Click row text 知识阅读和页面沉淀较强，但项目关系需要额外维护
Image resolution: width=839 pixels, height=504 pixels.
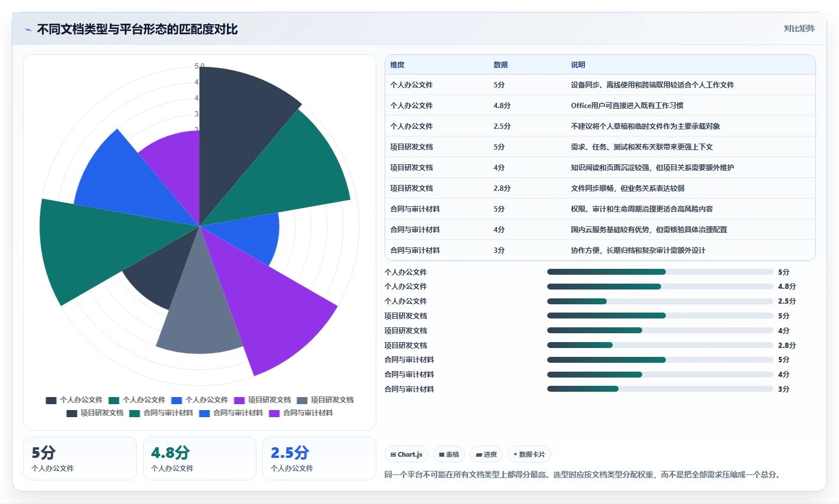pyautogui.click(x=652, y=168)
